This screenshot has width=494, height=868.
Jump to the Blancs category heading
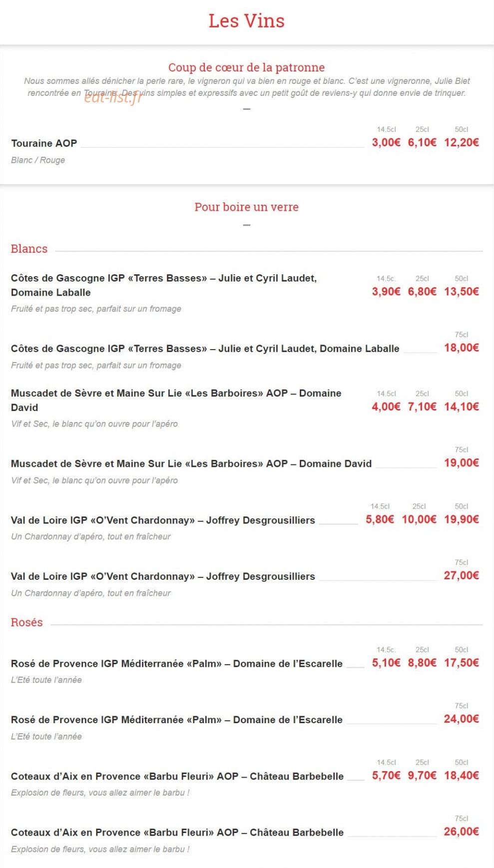(29, 249)
